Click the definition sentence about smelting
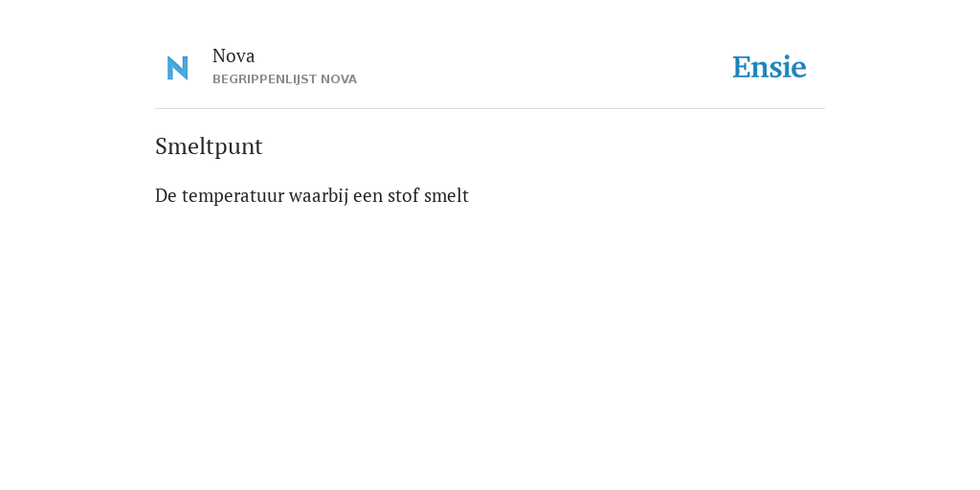980x490 pixels. tap(312, 195)
